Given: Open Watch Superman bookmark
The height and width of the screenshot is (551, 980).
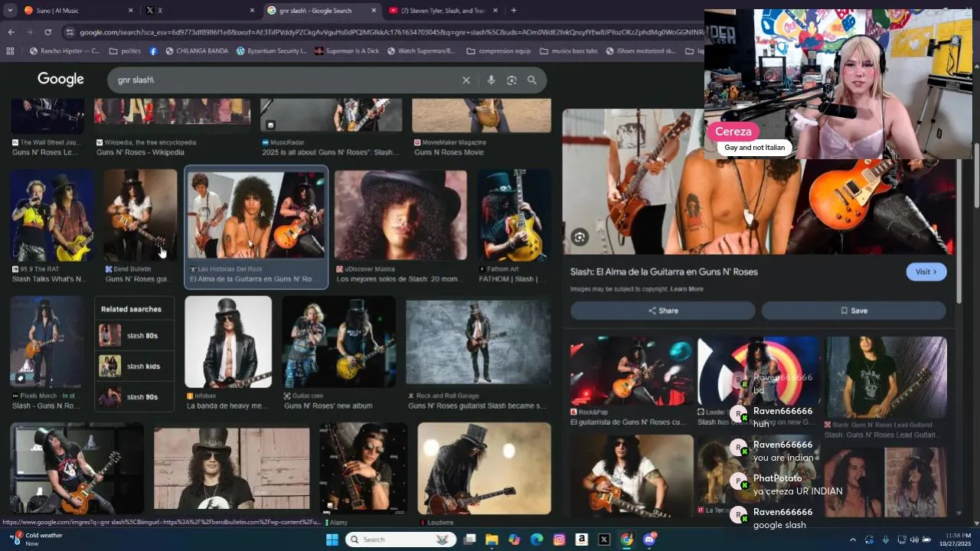Looking at the screenshot, I should 421,51.
